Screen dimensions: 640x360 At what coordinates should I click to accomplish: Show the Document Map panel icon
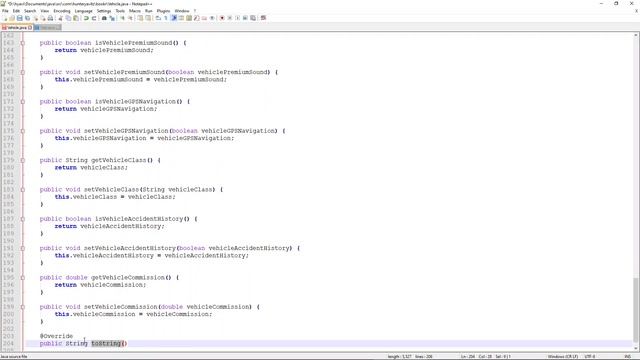click(189, 18)
